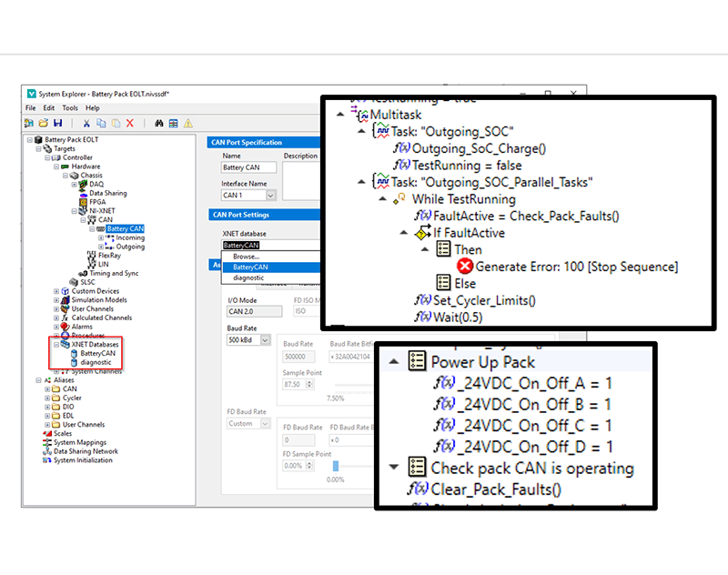Click the New System Definition toolbar icon
Screen dimensions: 728x575
click(29, 123)
